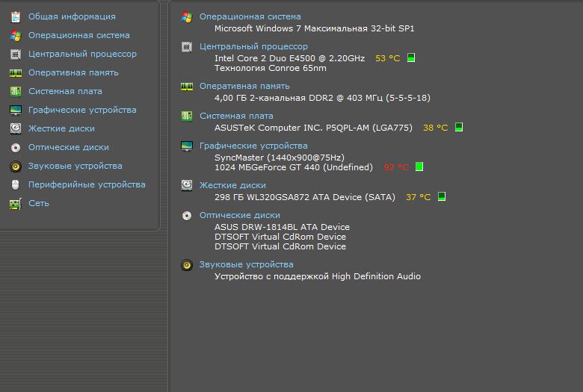The image size is (583, 392).
Task: Click the text Технология Conroe 65nm
Action: click(271, 69)
